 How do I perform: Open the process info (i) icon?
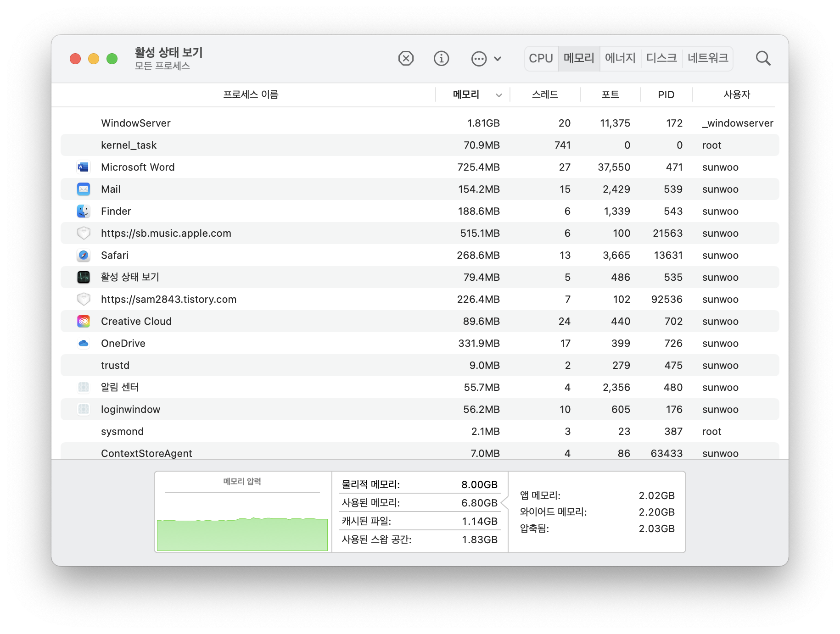pyautogui.click(x=441, y=58)
